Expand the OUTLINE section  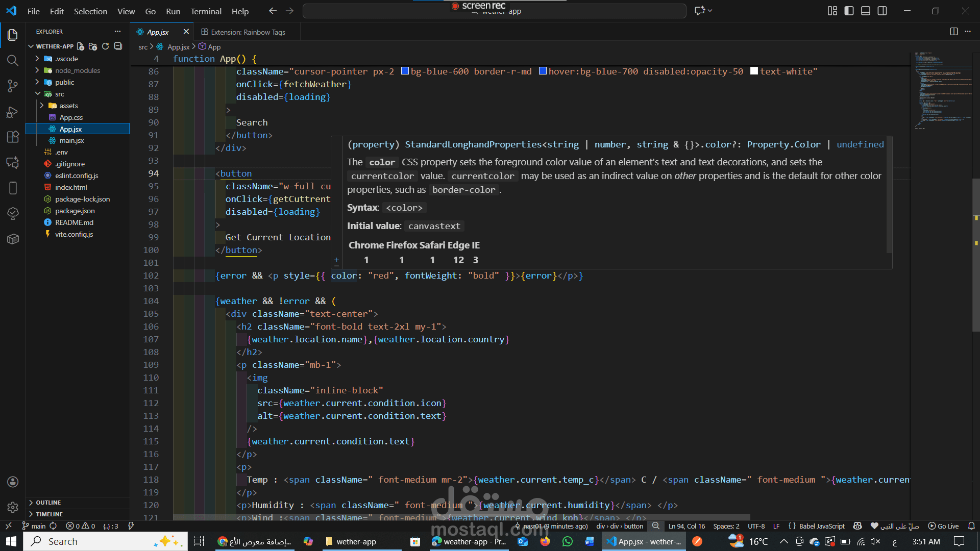pyautogui.click(x=48, y=503)
